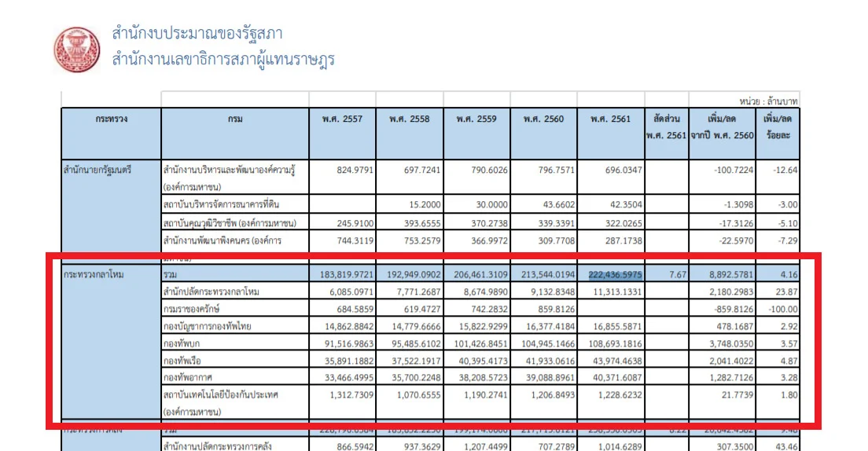Click the percent value -12.64
Screen dimensions: 868x451
pyautogui.click(x=785, y=170)
